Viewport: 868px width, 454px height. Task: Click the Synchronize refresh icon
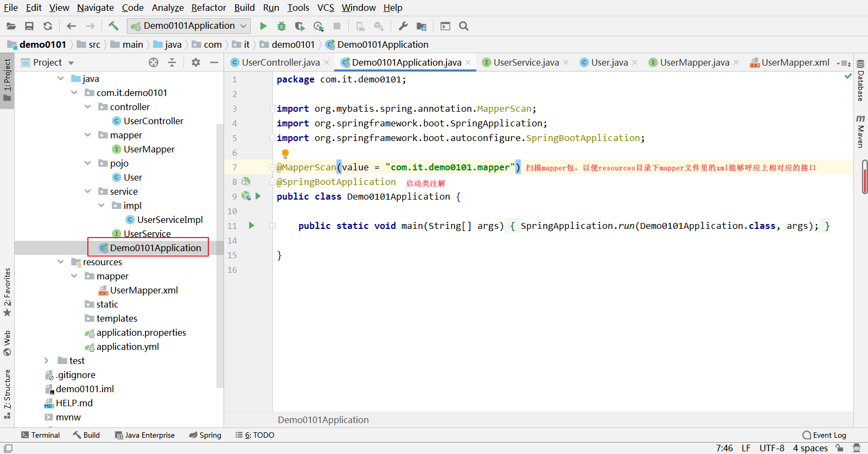point(48,26)
